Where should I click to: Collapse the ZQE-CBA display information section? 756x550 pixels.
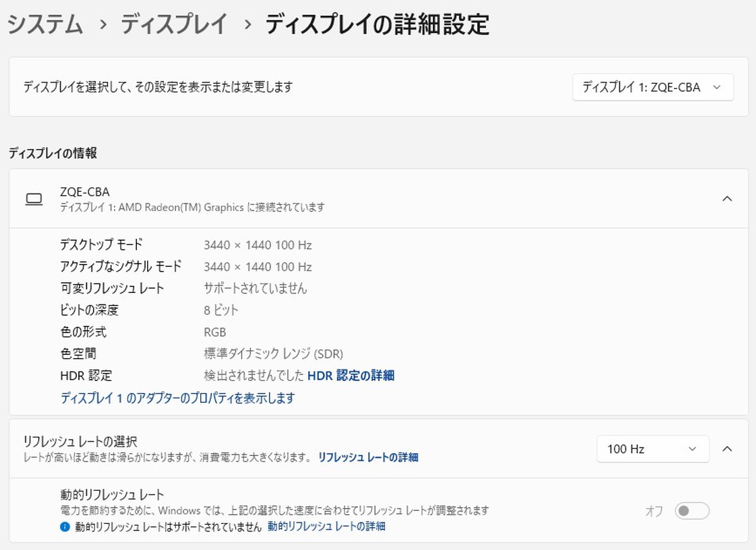pos(727,198)
